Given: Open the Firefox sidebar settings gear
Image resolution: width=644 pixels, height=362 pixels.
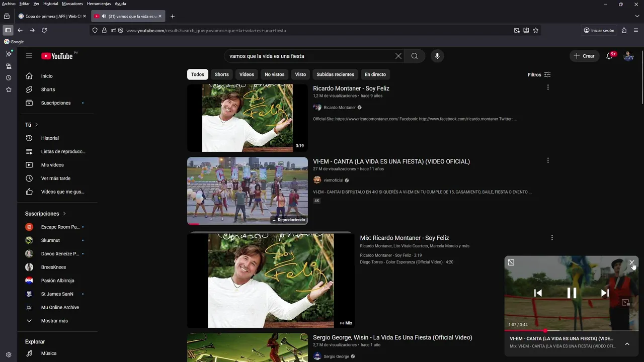Looking at the screenshot, I should pos(9,354).
